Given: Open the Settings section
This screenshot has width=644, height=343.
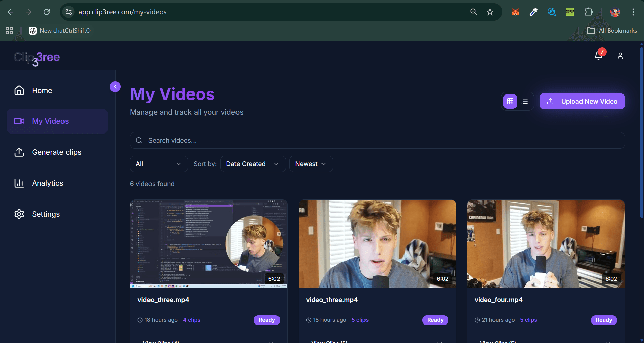Looking at the screenshot, I should click(46, 214).
